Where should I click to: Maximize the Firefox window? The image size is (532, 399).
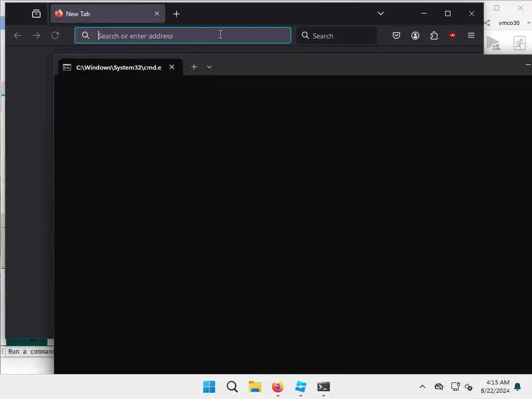tap(448, 13)
